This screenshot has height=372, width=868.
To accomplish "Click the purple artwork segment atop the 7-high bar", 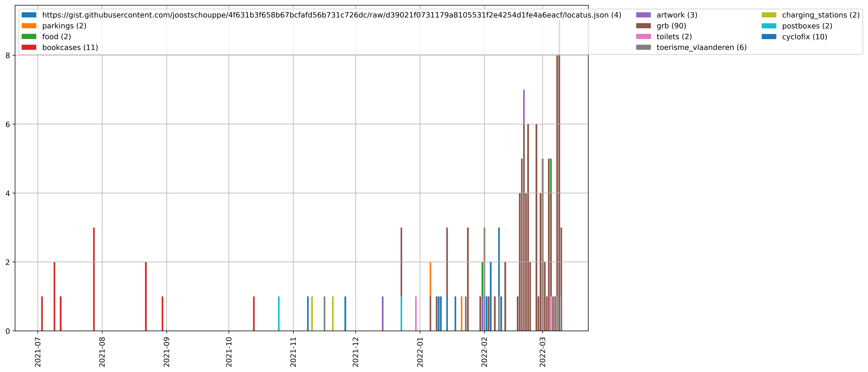I will [x=524, y=107].
